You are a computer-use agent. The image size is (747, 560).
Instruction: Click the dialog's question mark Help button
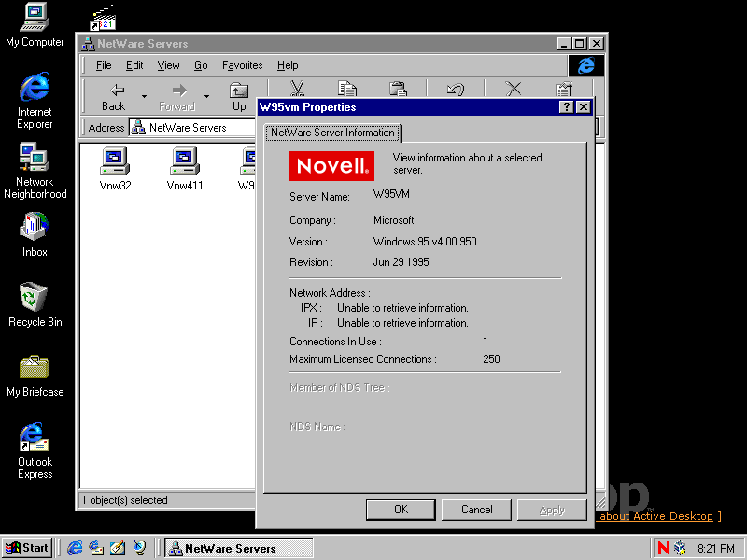point(566,107)
